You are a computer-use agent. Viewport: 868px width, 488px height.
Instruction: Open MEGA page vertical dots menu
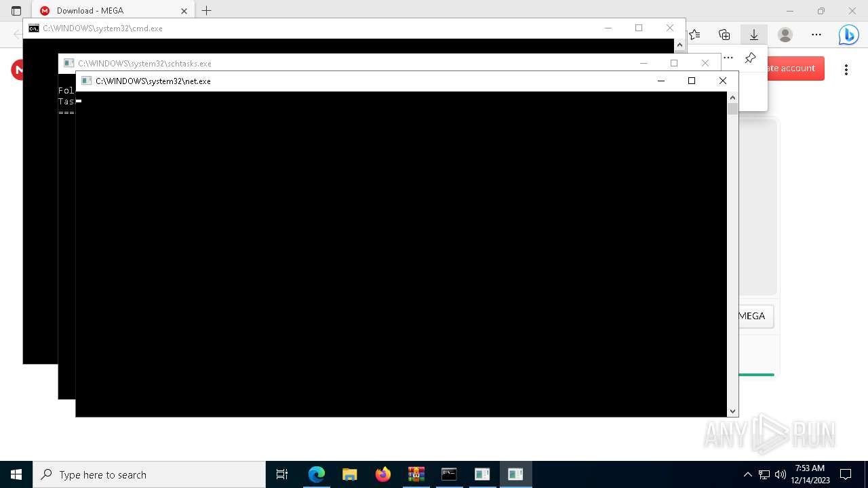point(846,69)
